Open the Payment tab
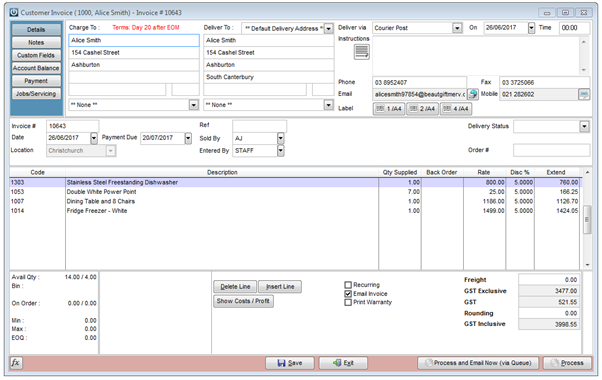The image size is (602, 380). [x=36, y=81]
